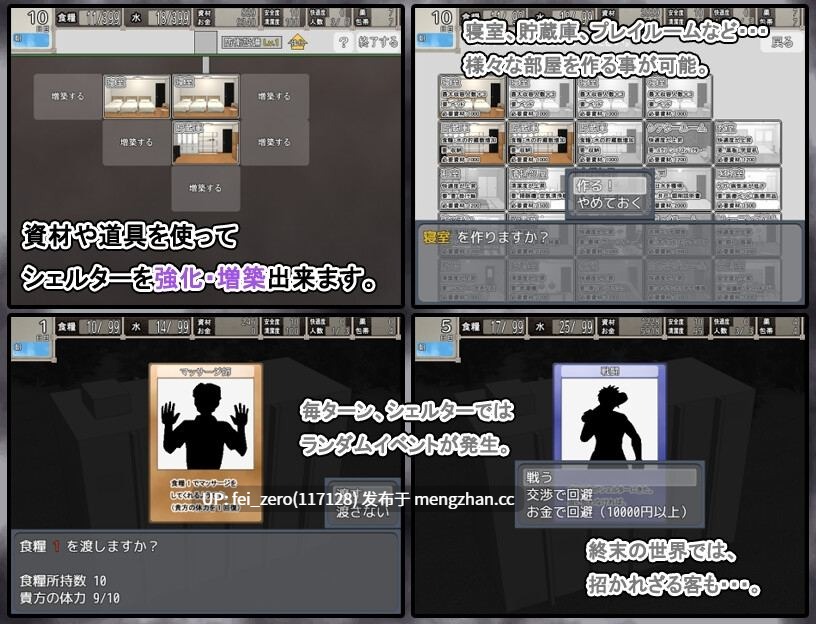Click the empty gray square slot in toolbar

(206, 42)
